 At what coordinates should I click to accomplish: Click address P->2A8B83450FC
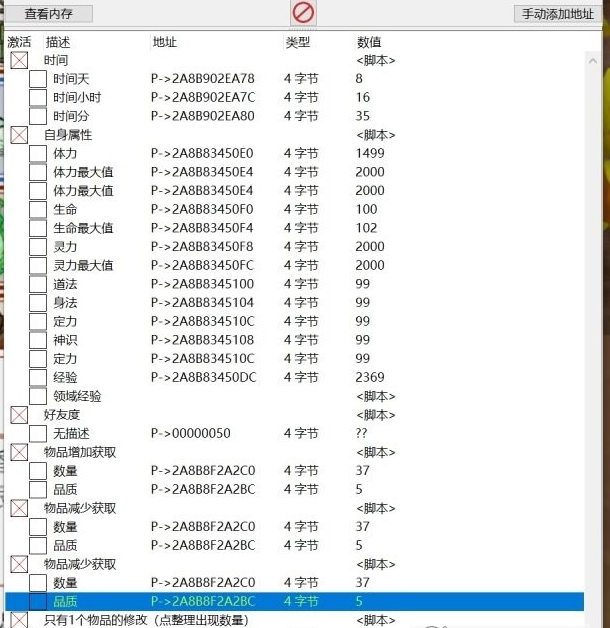point(203,266)
